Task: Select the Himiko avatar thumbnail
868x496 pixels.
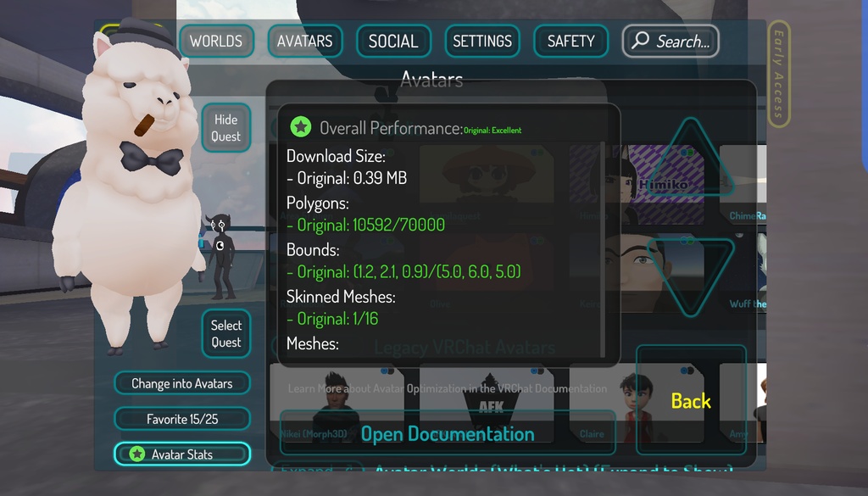Action: (x=637, y=184)
